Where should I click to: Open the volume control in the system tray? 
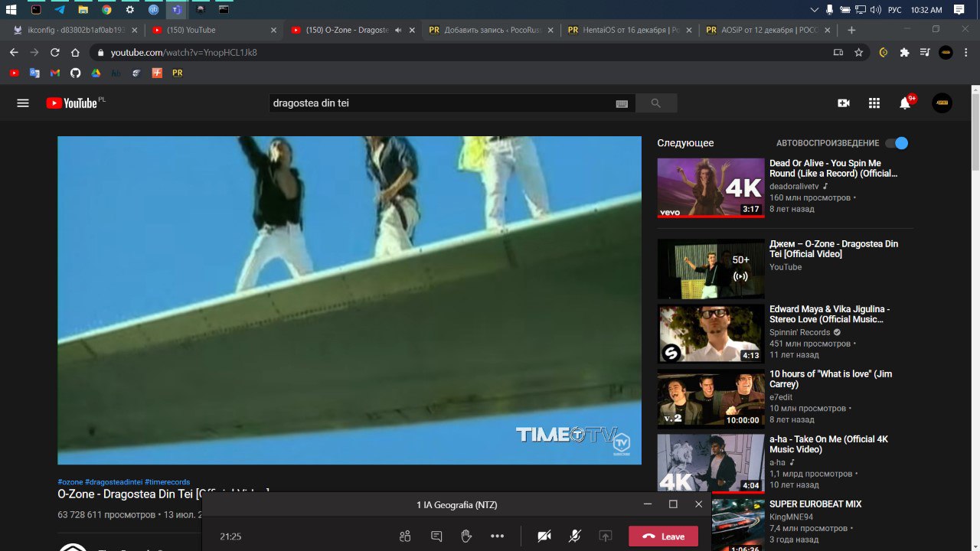[x=877, y=10]
